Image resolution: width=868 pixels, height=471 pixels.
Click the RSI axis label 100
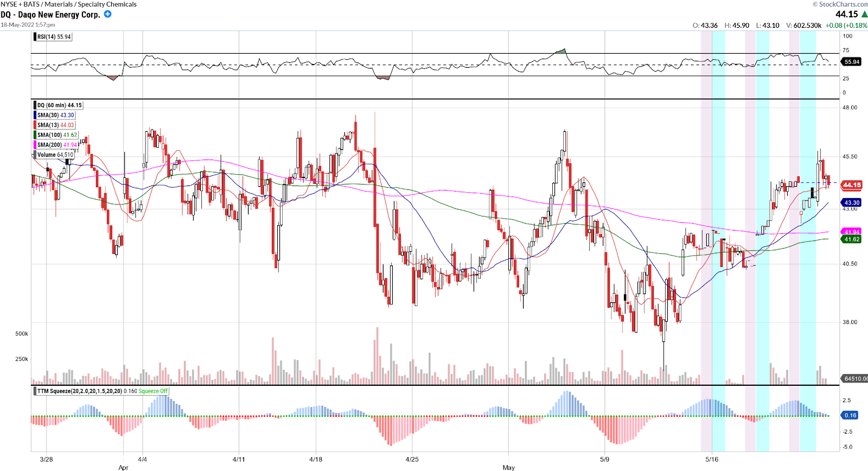[847, 36]
